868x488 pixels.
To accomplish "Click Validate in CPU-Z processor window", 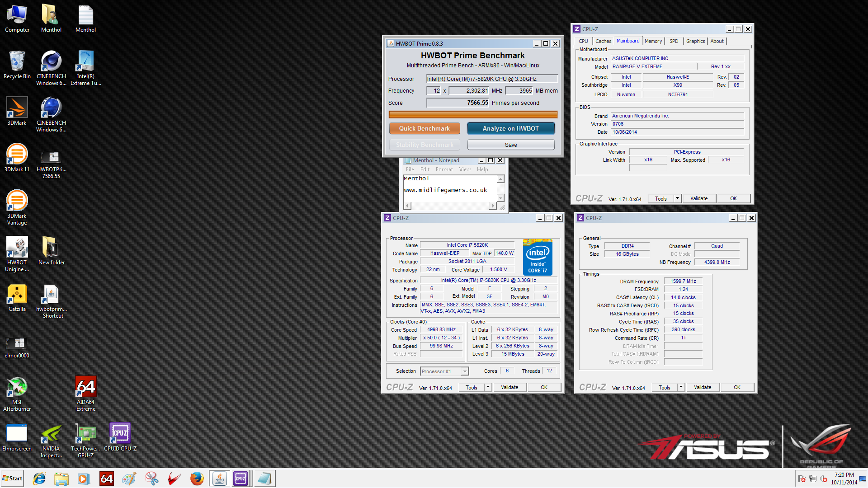I will click(x=509, y=387).
